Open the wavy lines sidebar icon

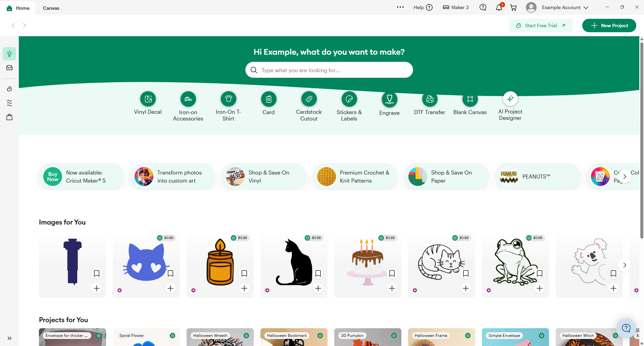[9, 103]
